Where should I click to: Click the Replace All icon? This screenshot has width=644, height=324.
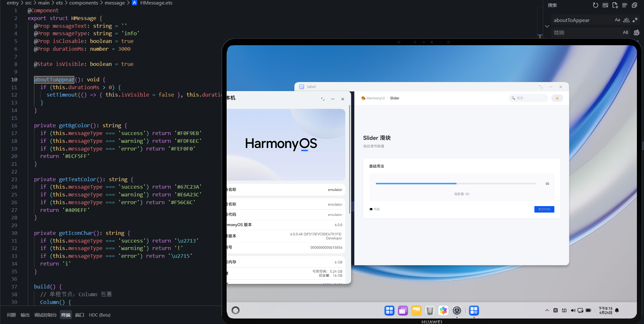click(x=636, y=33)
